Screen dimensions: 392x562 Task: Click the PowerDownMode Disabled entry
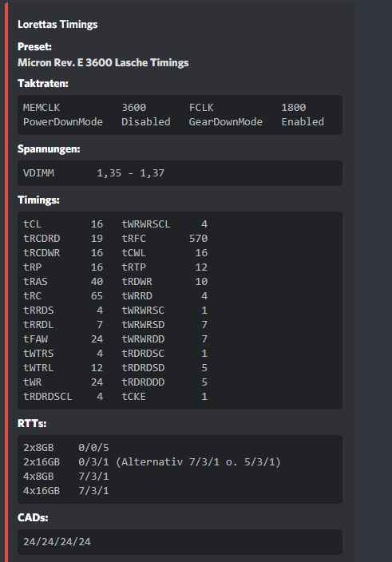pyautogui.click(x=97, y=122)
